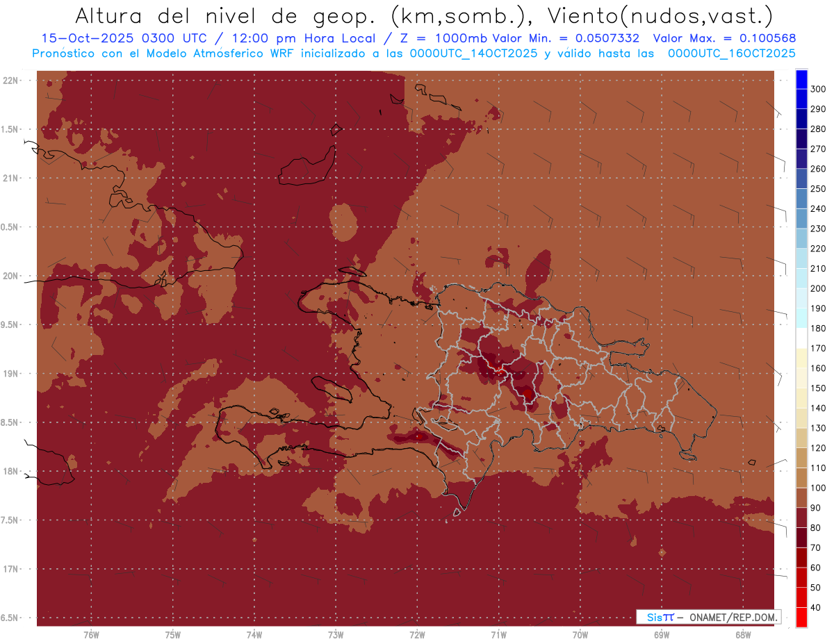Viewport: 834px width, 644px height.
Task: Click the colorbar label 200
Action: pos(818,288)
